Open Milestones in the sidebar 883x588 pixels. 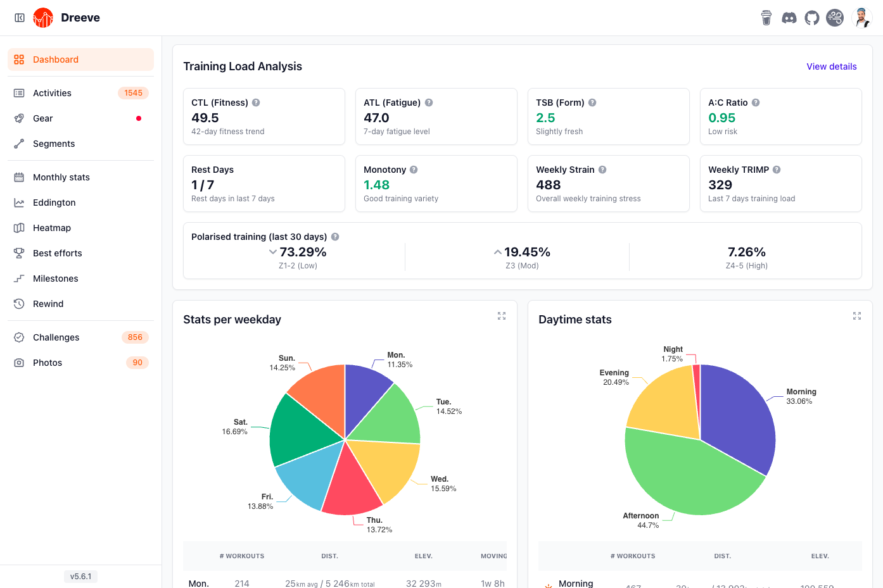coord(80,278)
